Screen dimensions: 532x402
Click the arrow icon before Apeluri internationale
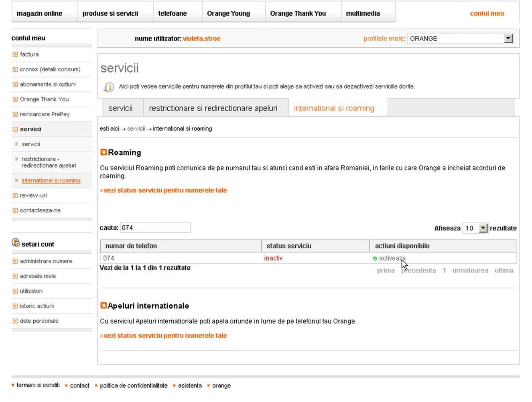pos(104,305)
